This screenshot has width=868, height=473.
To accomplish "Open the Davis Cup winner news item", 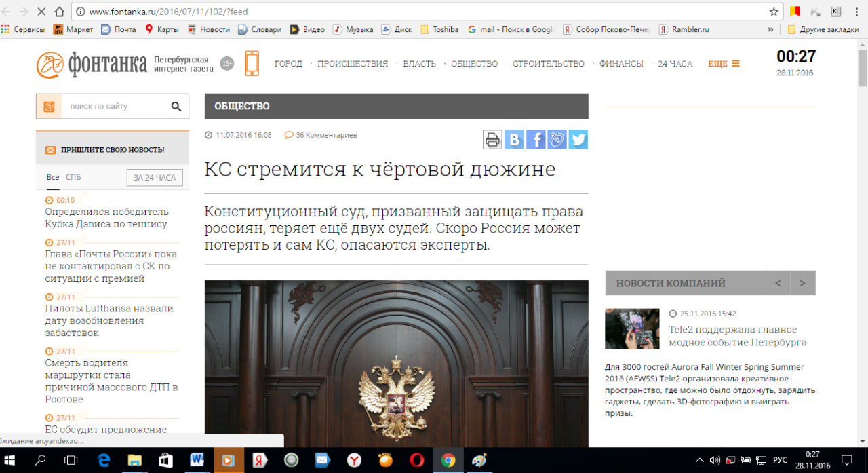I will tap(106, 218).
